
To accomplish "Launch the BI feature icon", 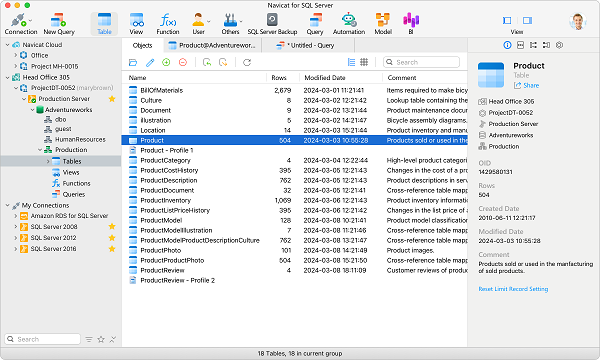I will click(411, 20).
